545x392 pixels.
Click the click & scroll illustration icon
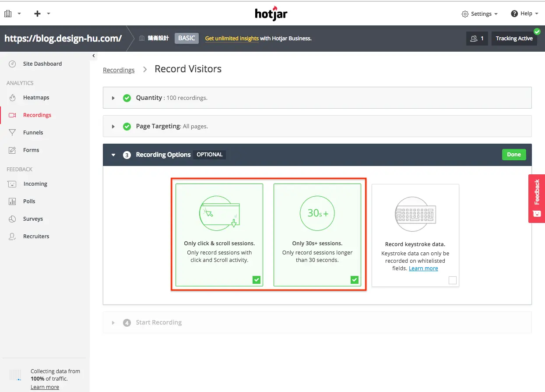point(219,213)
